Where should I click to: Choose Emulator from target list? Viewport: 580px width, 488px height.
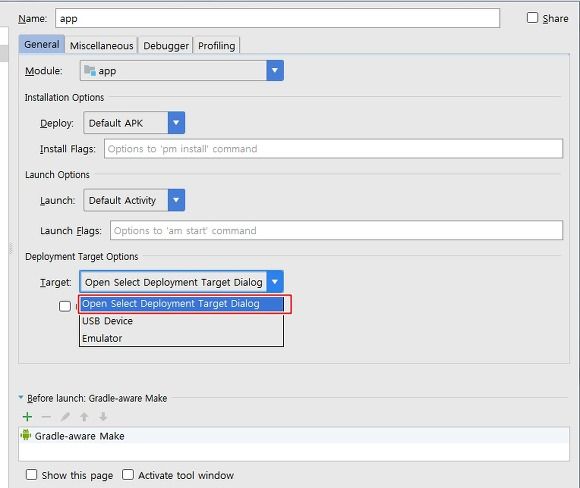181,338
